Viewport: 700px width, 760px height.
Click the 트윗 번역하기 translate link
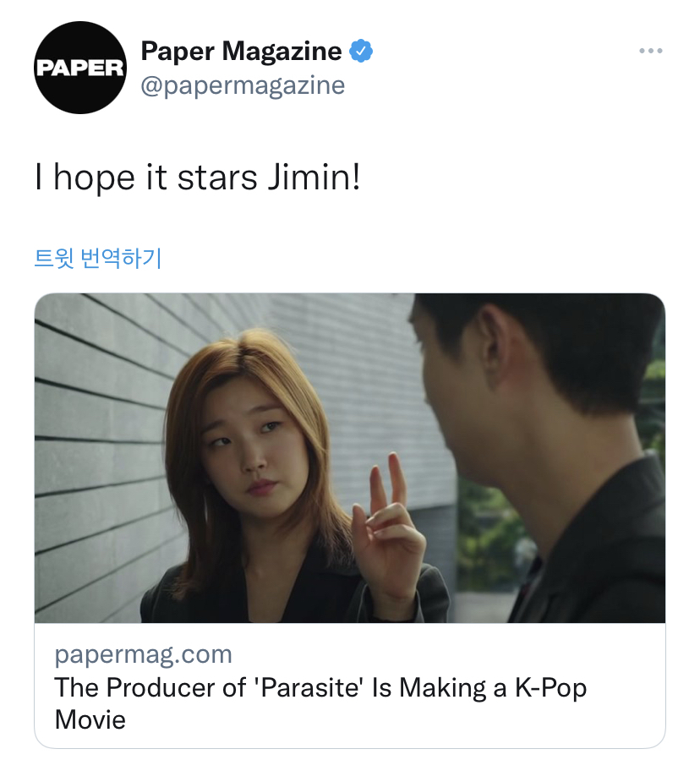97,259
